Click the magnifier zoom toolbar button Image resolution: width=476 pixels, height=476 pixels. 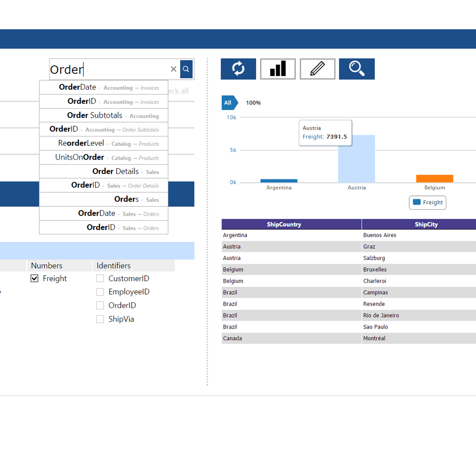pos(357,69)
